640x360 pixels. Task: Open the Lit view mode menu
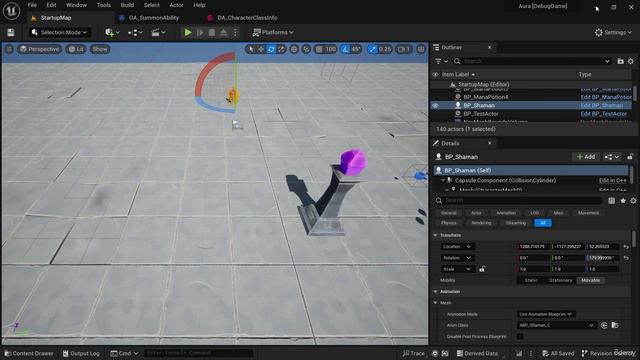[x=76, y=49]
